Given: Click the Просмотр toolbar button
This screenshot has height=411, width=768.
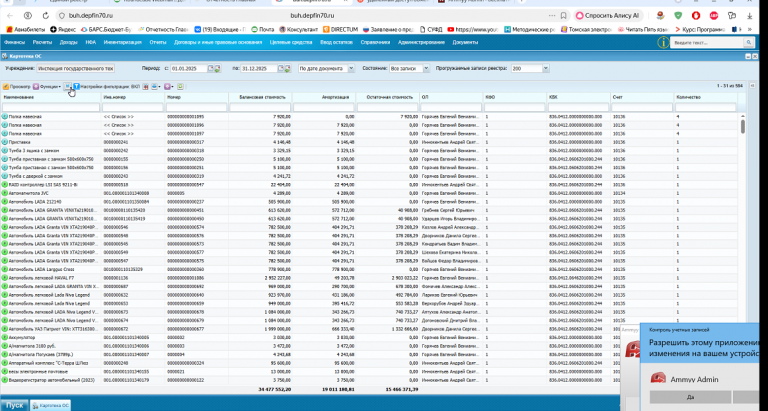Looking at the screenshot, I should [17, 87].
